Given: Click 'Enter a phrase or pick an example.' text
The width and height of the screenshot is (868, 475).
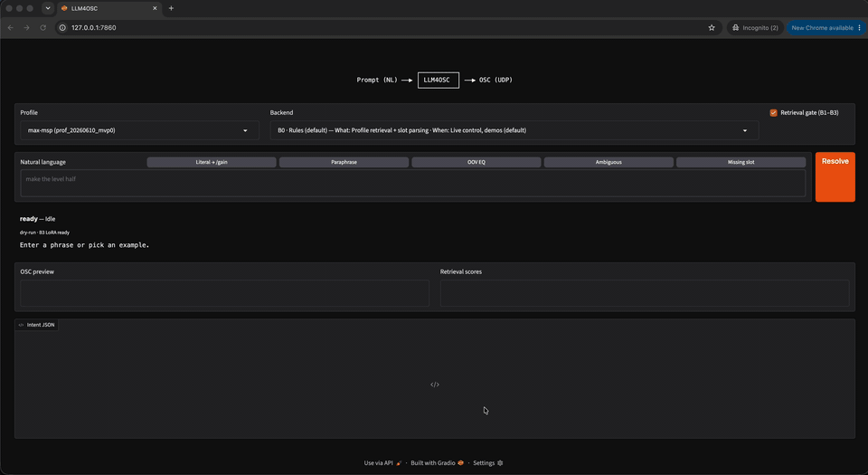Looking at the screenshot, I should coord(85,244).
